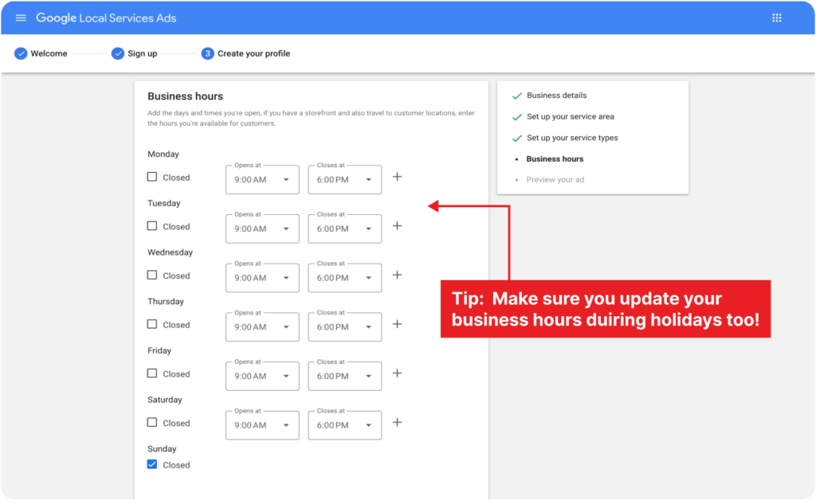This screenshot has height=504, width=816.
Task: Open Thursday's Opens at dropdown
Action: tap(262, 326)
